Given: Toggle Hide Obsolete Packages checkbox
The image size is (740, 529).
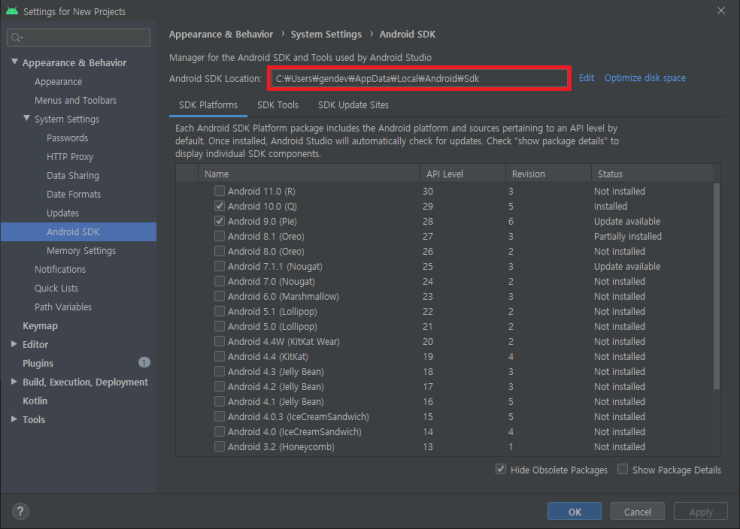Looking at the screenshot, I should (501, 470).
